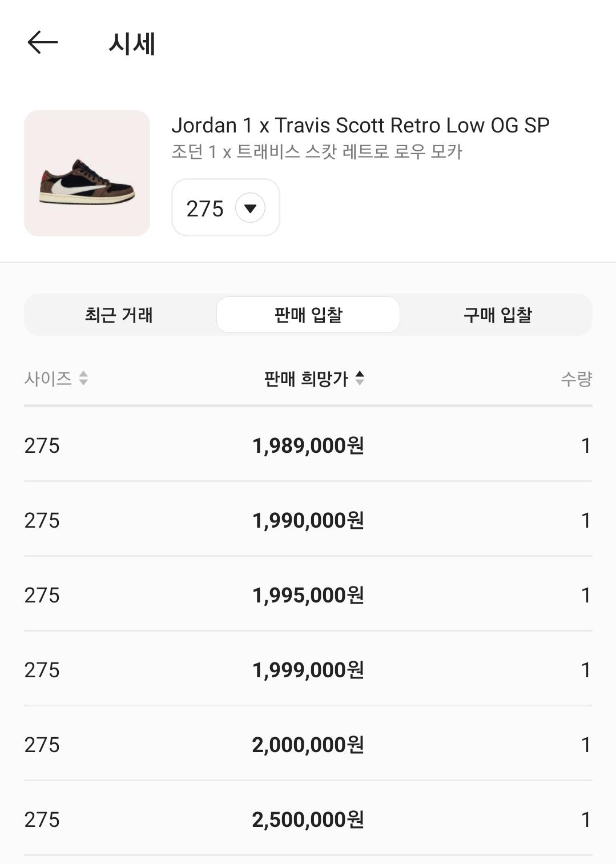Select the 1,989,000원 sell bid row
This screenshot has height=864, width=616.
[308, 445]
